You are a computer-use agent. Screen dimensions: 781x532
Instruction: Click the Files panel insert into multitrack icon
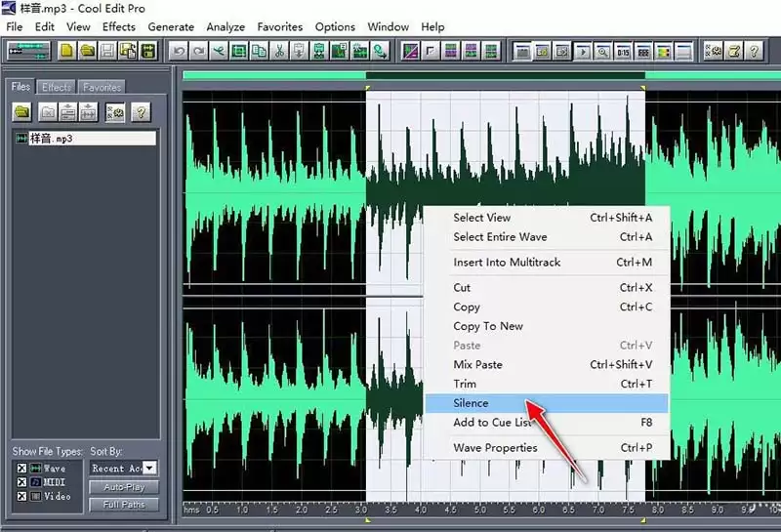(x=68, y=112)
